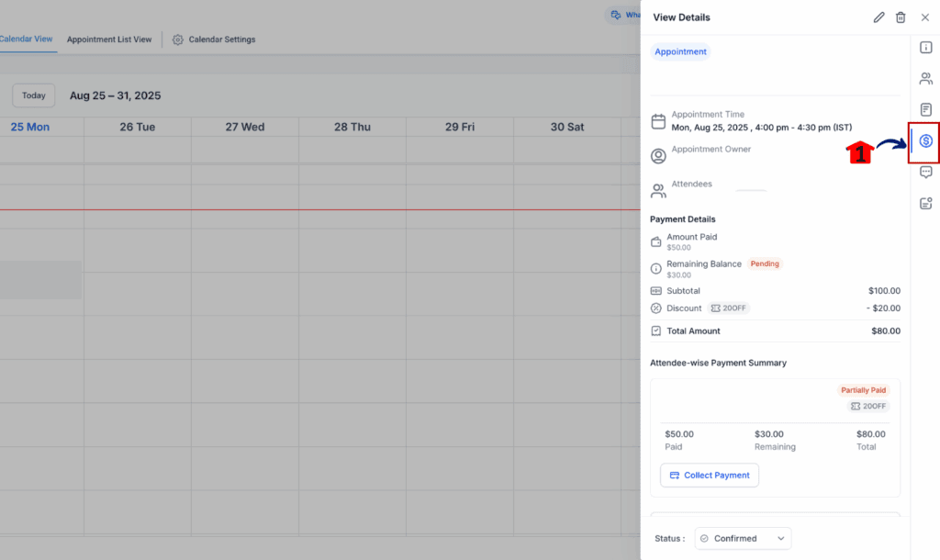Open the payments dollar icon in sidebar
940x560 pixels.
pyautogui.click(x=925, y=140)
